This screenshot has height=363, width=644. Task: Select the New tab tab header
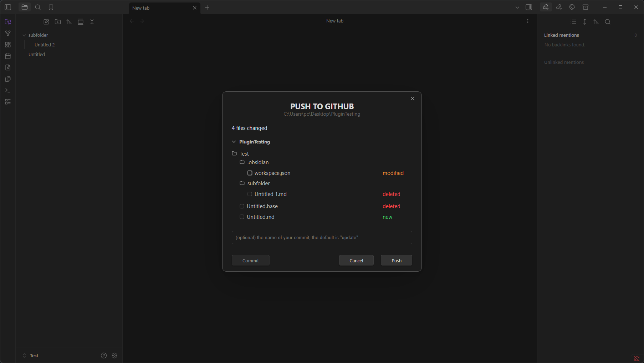coord(164,8)
